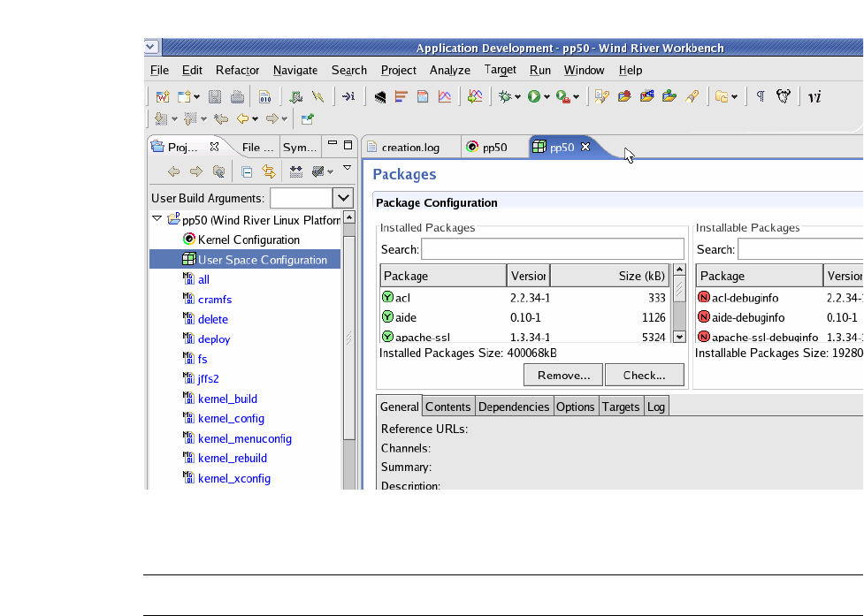Collapse the pp50 project tree node
864x616 pixels.
(x=157, y=220)
